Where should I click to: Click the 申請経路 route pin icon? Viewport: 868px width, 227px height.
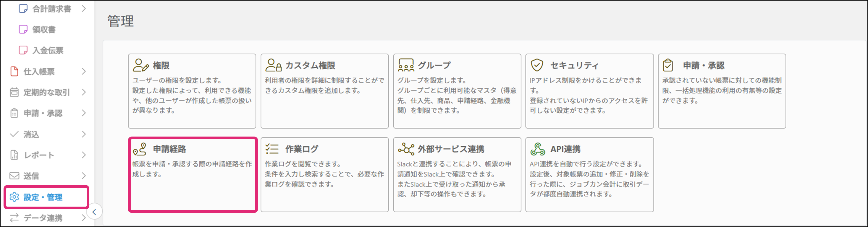pyautogui.click(x=140, y=149)
